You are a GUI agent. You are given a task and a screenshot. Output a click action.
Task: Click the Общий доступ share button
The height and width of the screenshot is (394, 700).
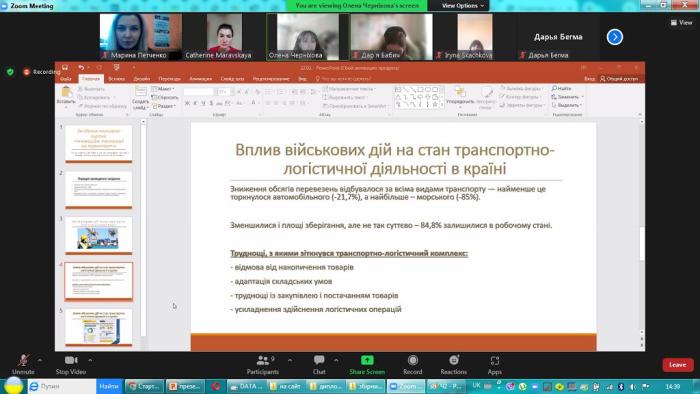tap(619, 79)
